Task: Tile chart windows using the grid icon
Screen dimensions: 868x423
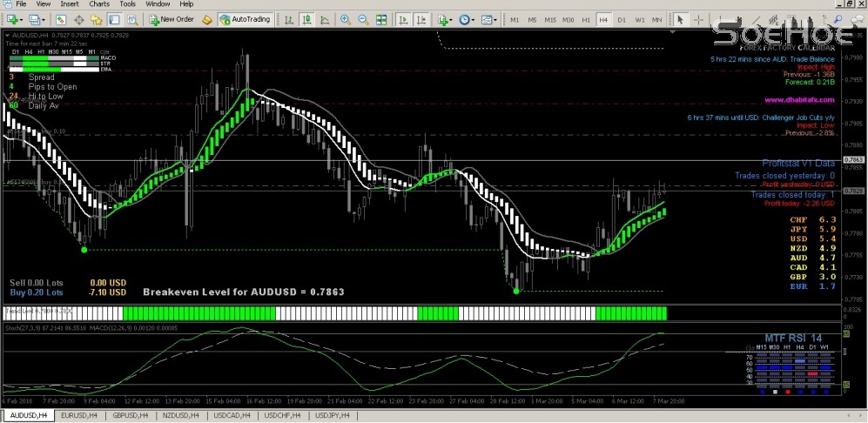Action: [x=380, y=18]
